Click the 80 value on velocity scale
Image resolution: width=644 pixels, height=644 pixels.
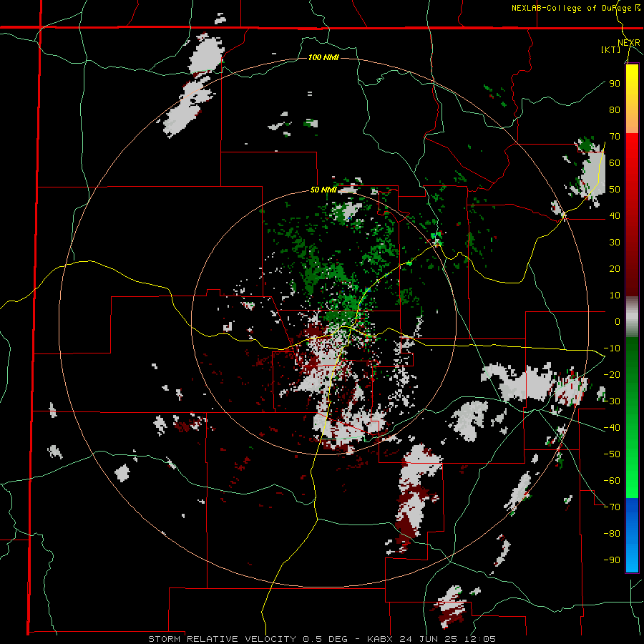click(615, 110)
